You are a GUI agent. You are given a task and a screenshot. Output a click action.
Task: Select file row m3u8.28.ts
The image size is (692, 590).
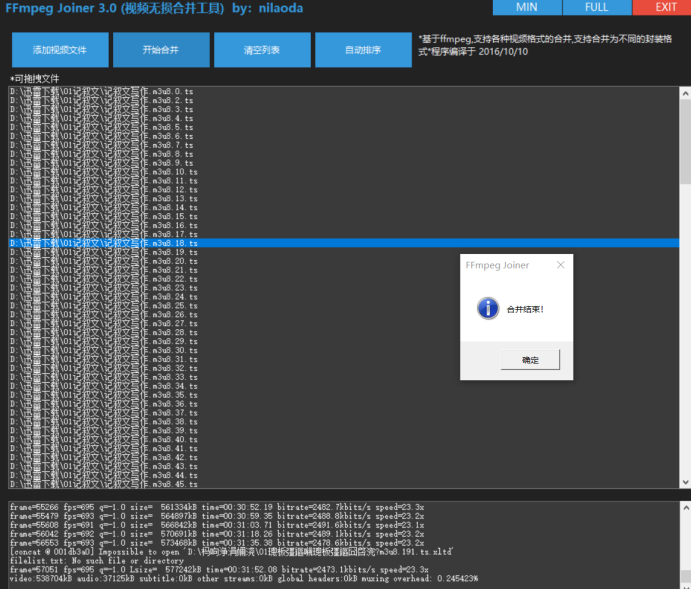(344, 332)
